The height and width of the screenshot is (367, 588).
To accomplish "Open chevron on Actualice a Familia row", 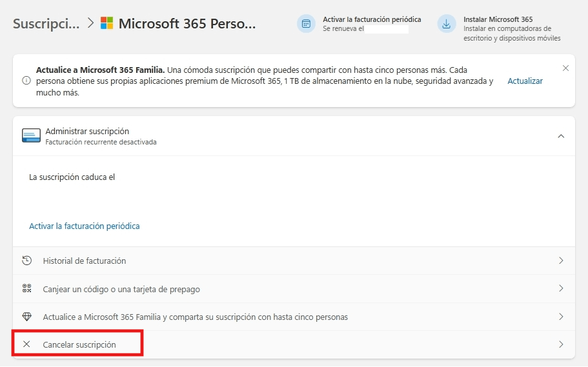I will tap(561, 317).
